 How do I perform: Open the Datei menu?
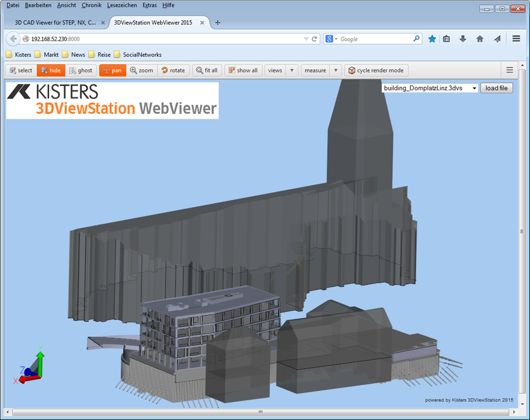(13, 5)
